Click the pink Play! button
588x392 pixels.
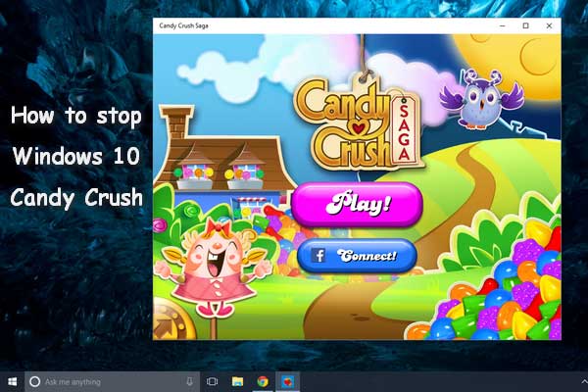pyautogui.click(x=357, y=205)
